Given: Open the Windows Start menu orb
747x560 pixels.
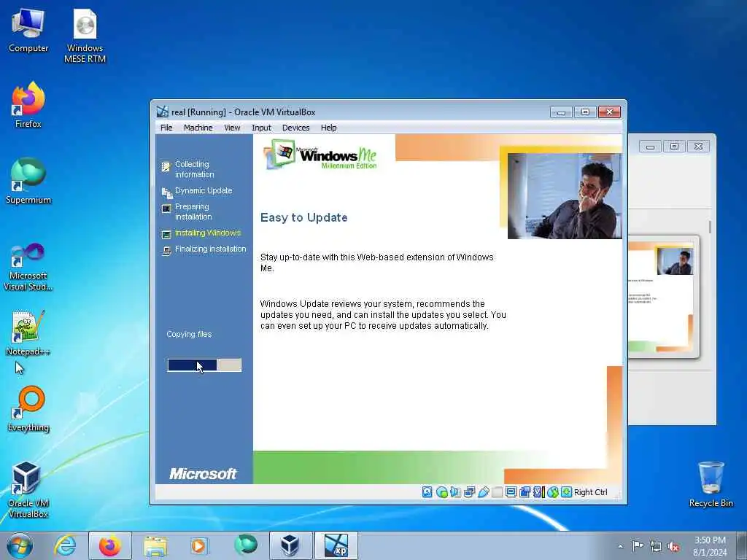Looking at the screenshot, I should point(20,545).
